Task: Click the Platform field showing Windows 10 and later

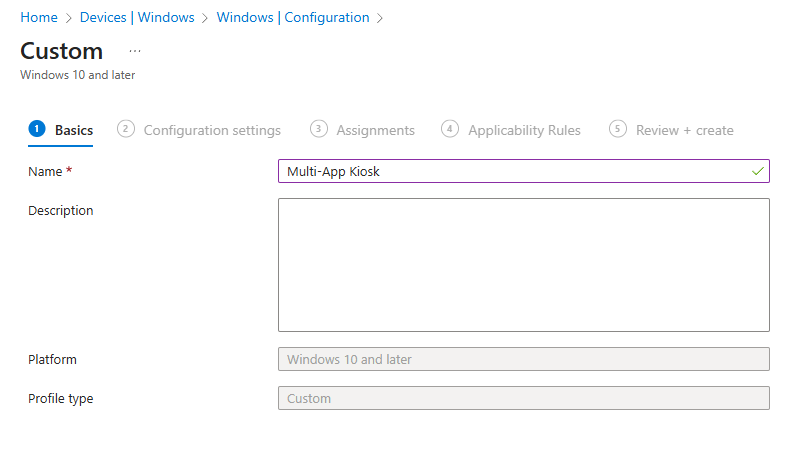Action: pyautogui.click(x=524, y=359)
